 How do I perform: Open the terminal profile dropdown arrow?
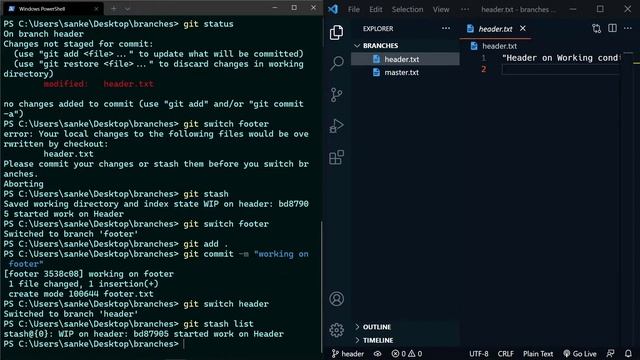(127, 9)
